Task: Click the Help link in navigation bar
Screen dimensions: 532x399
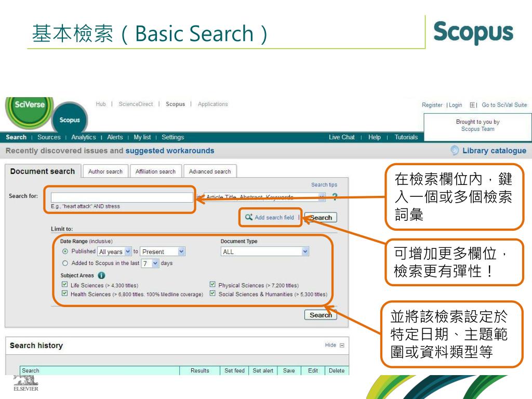Action: pos(375,137)
